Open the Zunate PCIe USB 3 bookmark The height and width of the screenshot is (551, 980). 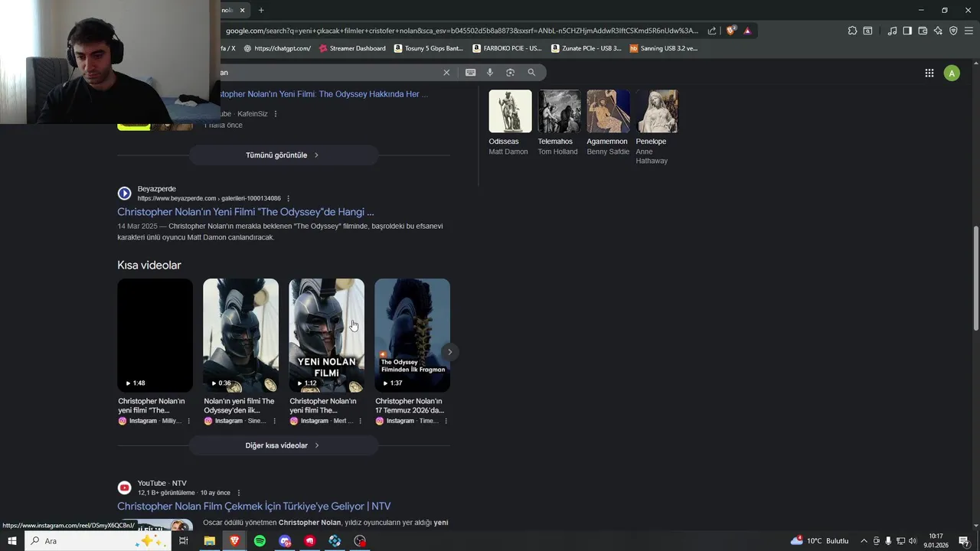(x=586, y=48)
